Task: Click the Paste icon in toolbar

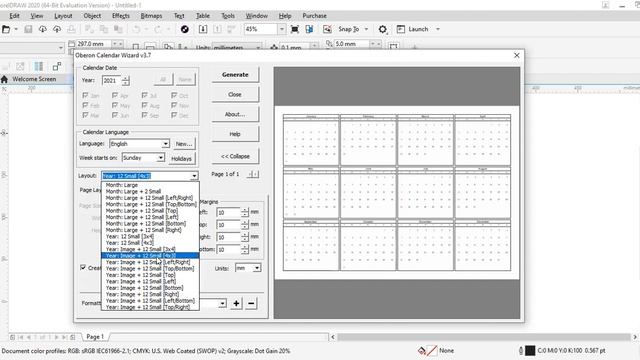Action: (x=118, y=29)
